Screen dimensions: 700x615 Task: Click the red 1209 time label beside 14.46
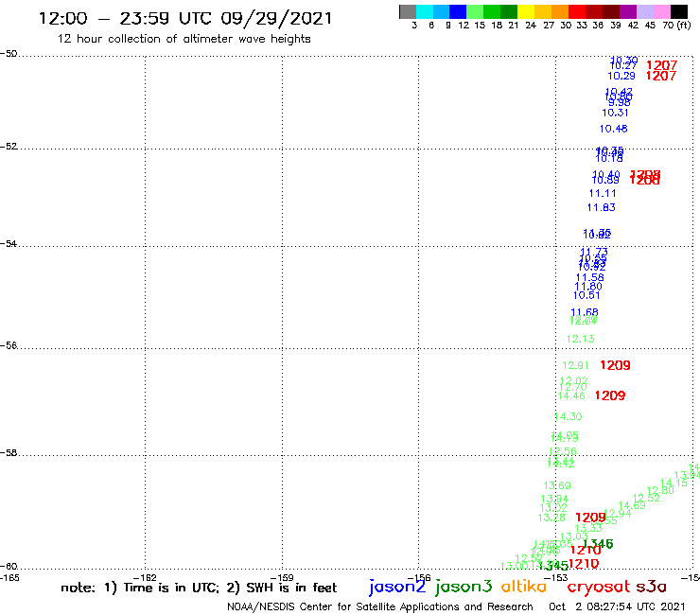(610, 395)
